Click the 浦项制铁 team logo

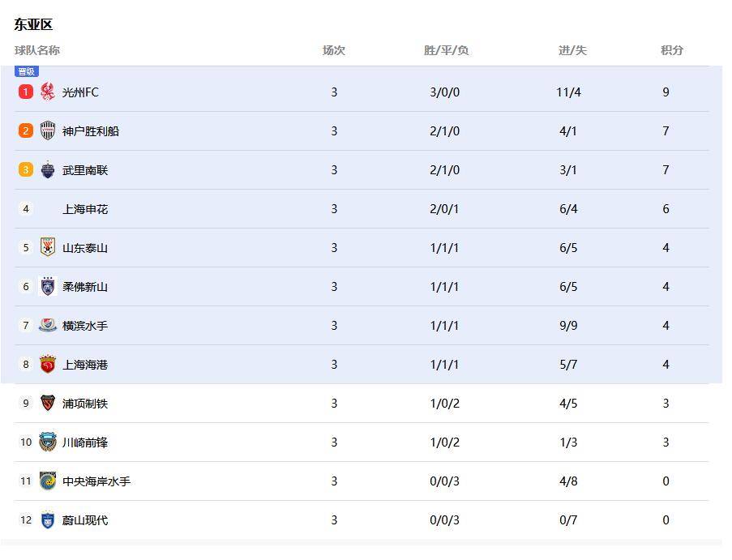click(x=48, y=403)
